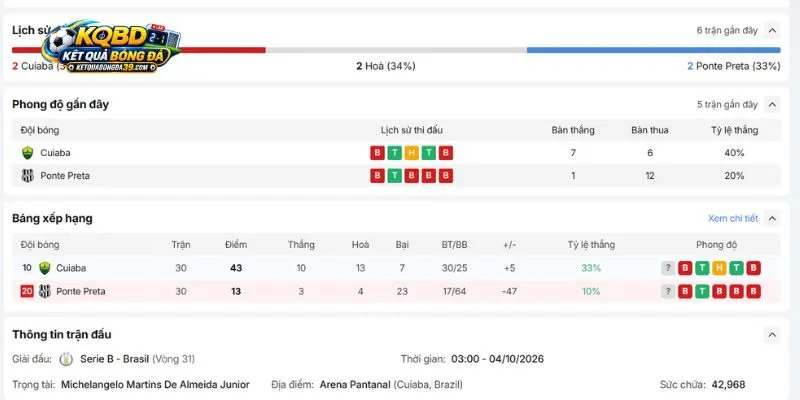Click 'Lịch sử thi đấu' column header
Image resolution: width=800 pixels, height=400 pixels.
(412, 130)
